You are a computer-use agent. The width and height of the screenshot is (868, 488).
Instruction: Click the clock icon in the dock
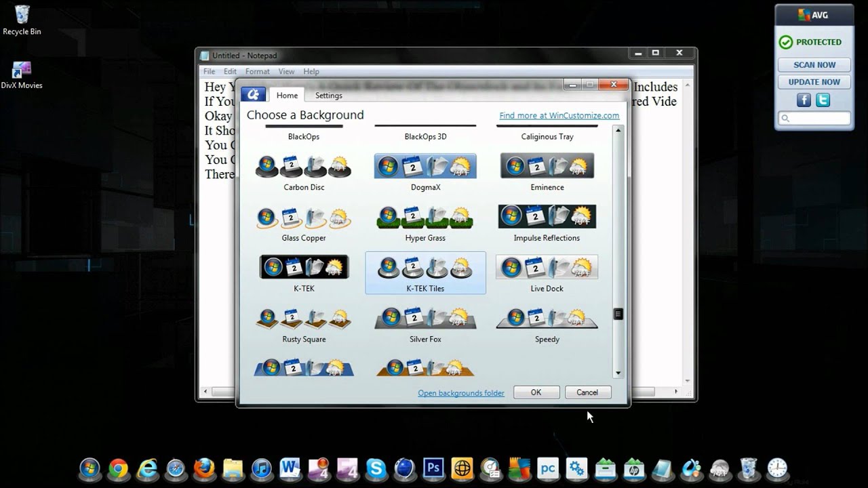click(777, 468)
